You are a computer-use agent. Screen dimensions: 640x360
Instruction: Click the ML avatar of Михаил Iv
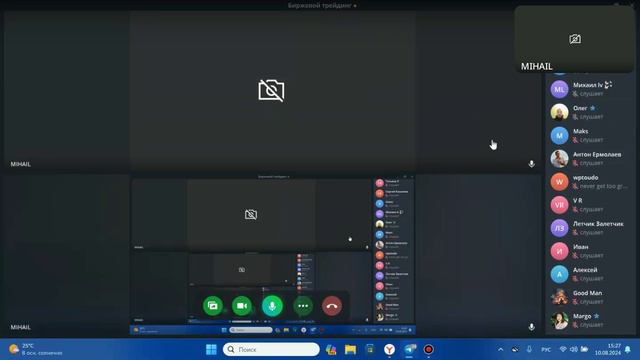[x=559, y=89]
